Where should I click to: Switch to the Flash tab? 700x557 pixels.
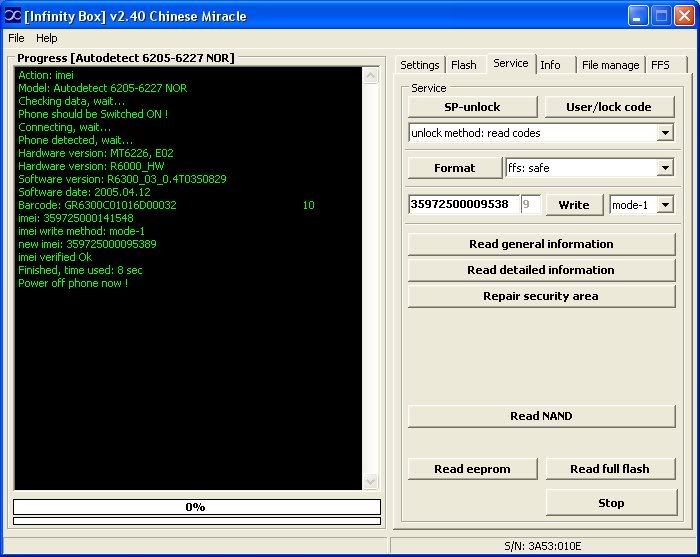tap(464, 65)
